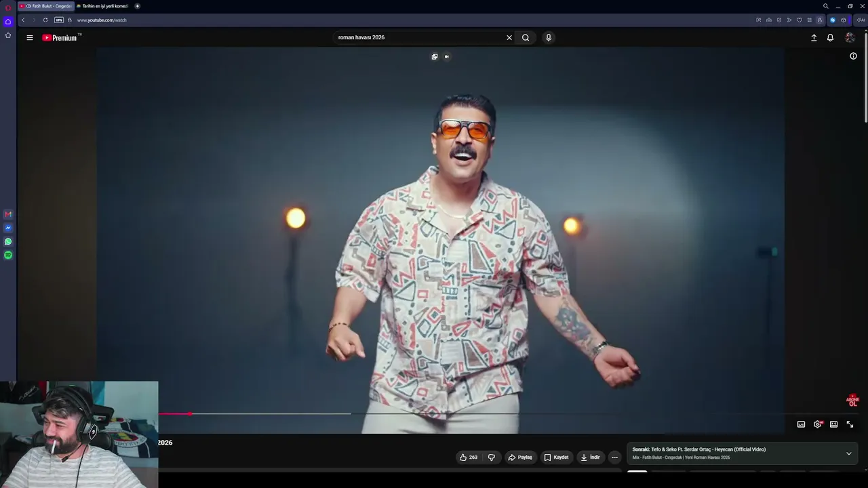Open WhatsApp from the browser sidebar
This screenshot has height=488, width=868.
click(x=8, y=241)
